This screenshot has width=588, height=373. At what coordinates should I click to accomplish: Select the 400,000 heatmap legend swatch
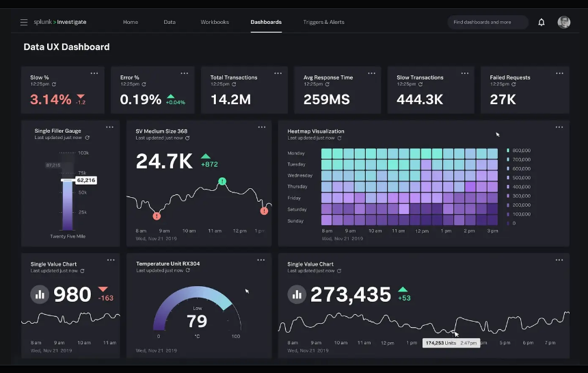click(x=508, y=187)
